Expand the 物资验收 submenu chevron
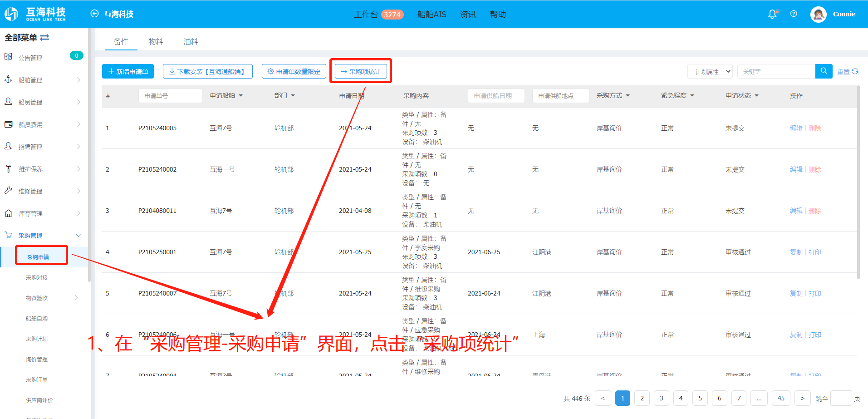This screenshot has height=419, width=868. [x=76, y=298]
